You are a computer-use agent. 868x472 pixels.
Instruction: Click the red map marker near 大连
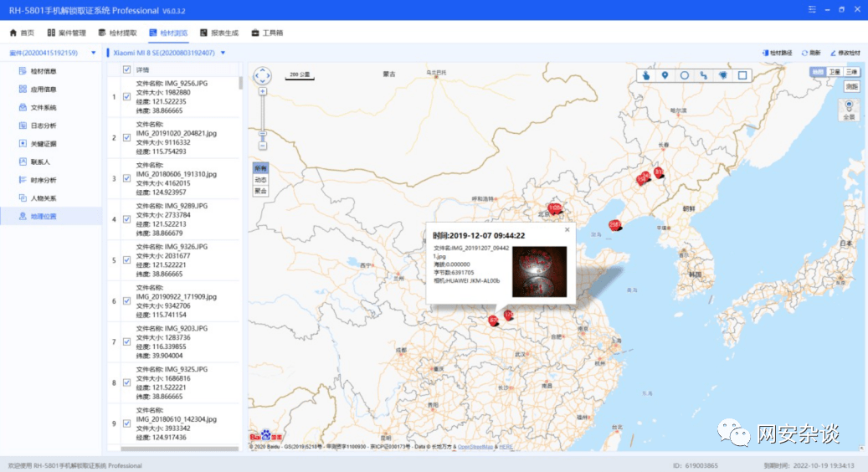tap(614, 225)
